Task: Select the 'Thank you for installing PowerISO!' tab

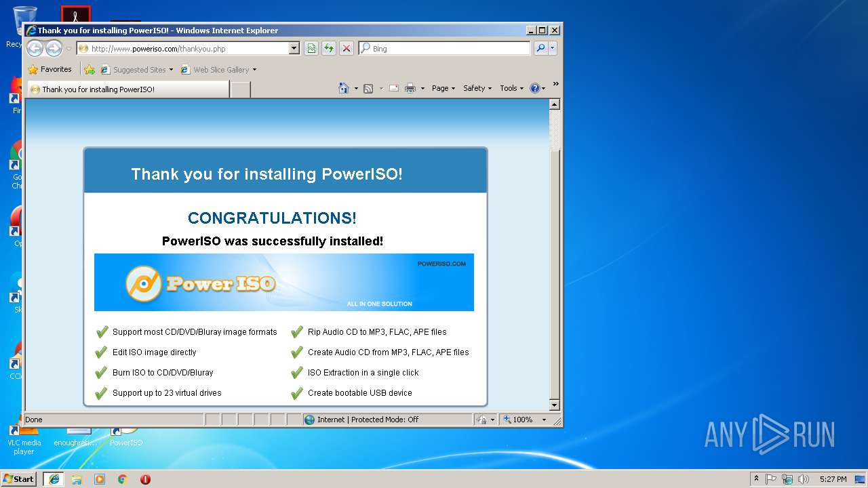Action: [128, 89]
